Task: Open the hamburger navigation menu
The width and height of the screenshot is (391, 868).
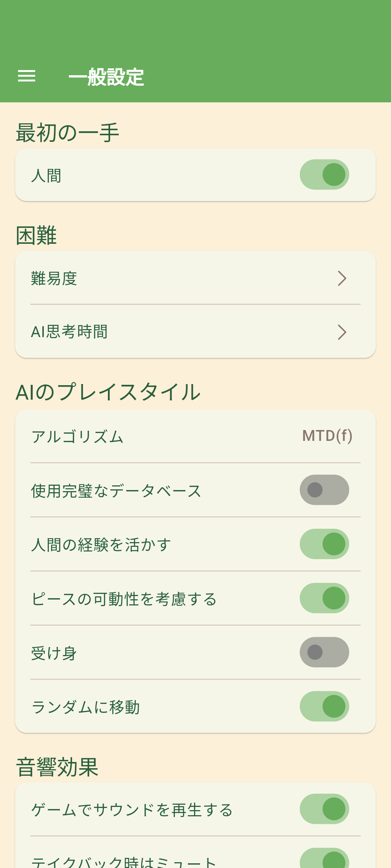Action: (27, 76)
